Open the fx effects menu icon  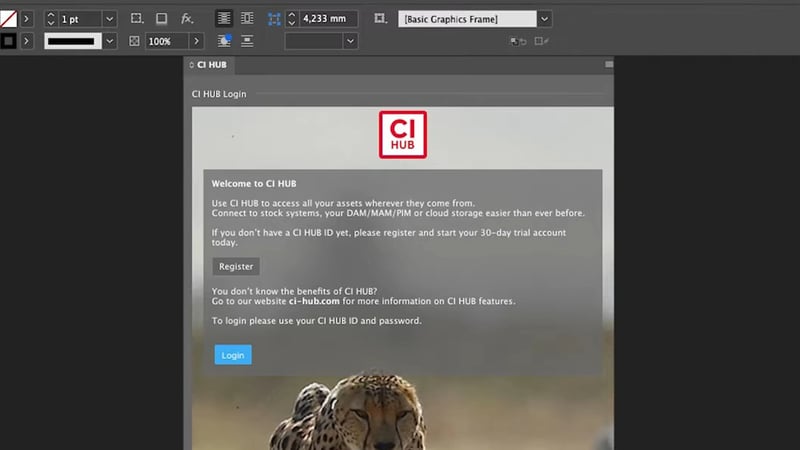click(x=187, y=19)
